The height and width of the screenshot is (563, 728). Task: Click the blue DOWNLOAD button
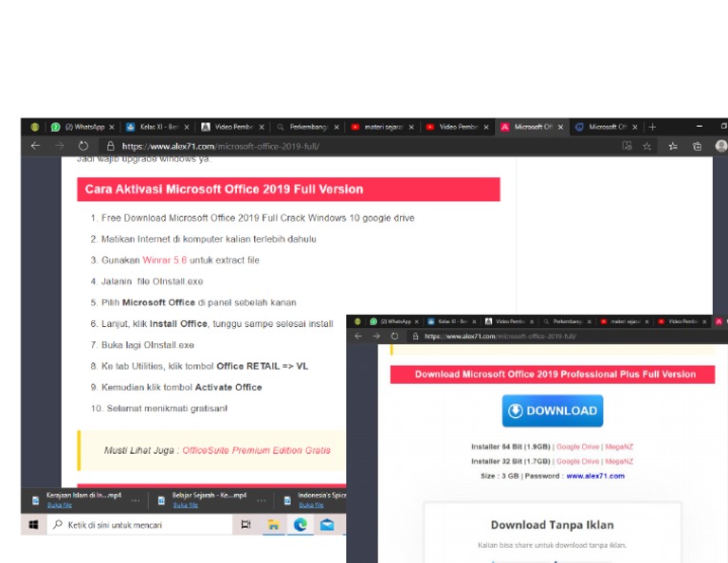(553, 410)
